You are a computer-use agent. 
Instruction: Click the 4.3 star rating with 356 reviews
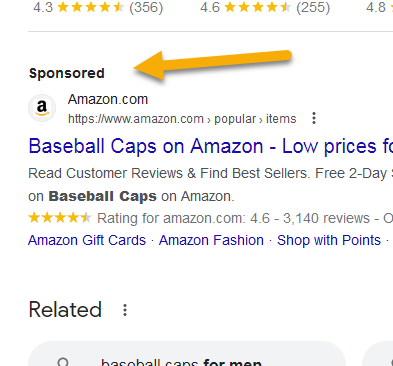coord(98,7)
